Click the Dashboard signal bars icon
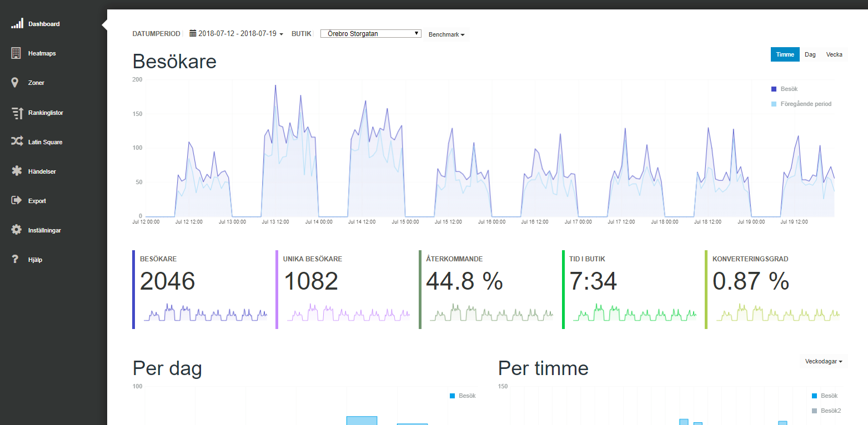The image size is (868, 425). click(17, 23)
